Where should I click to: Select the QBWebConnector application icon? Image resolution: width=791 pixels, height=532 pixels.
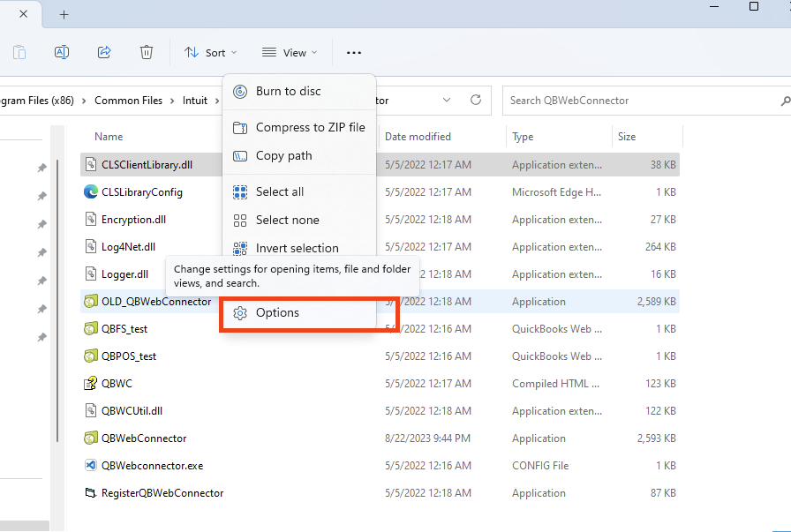coord(90,438)
